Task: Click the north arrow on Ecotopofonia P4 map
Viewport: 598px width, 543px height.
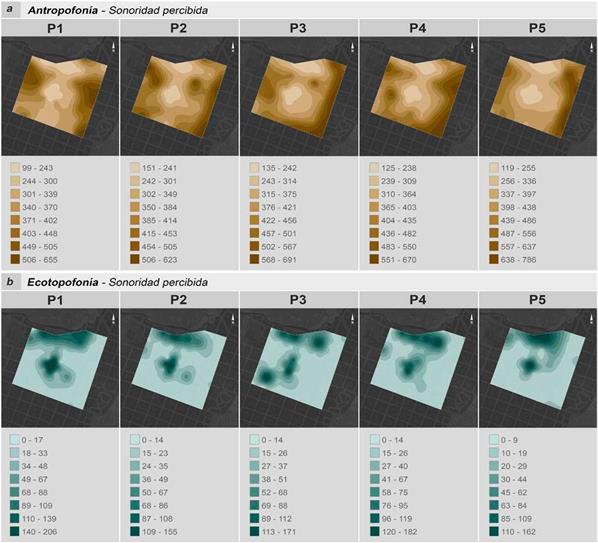Action: [x=472, y=319]
